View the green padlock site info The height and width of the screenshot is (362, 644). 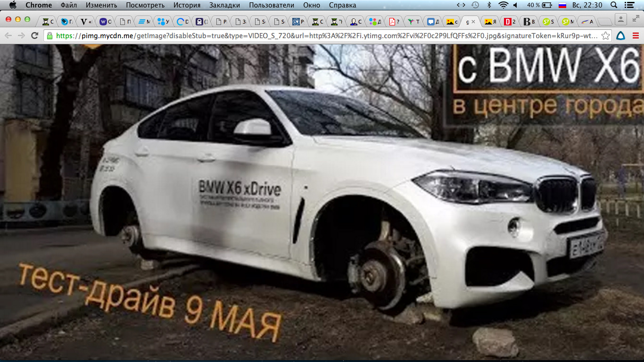(x=50, y=36)
